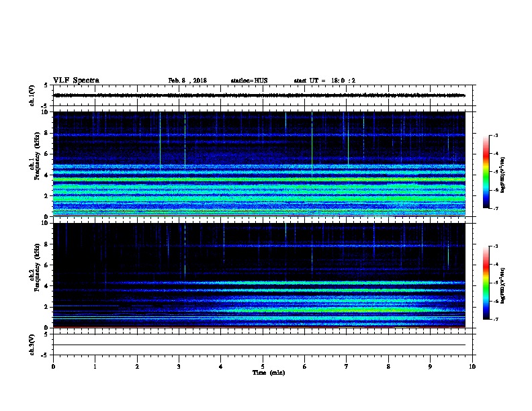532x411 pixels.
Task: Select the ch.2 "Frequency (kHz)" axis label
Action: (37, 267)
